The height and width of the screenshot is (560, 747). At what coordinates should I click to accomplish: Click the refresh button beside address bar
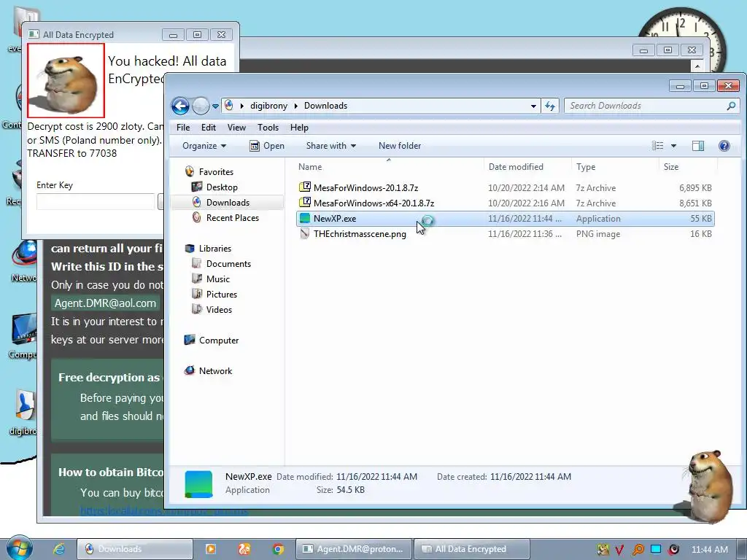tap(550, 106)
